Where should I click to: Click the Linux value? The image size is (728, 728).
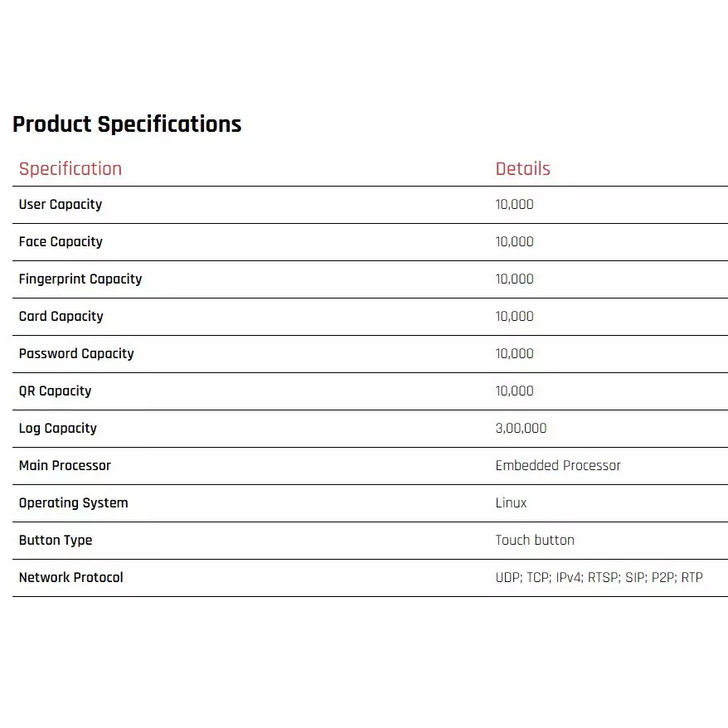[x=511, y=502]
